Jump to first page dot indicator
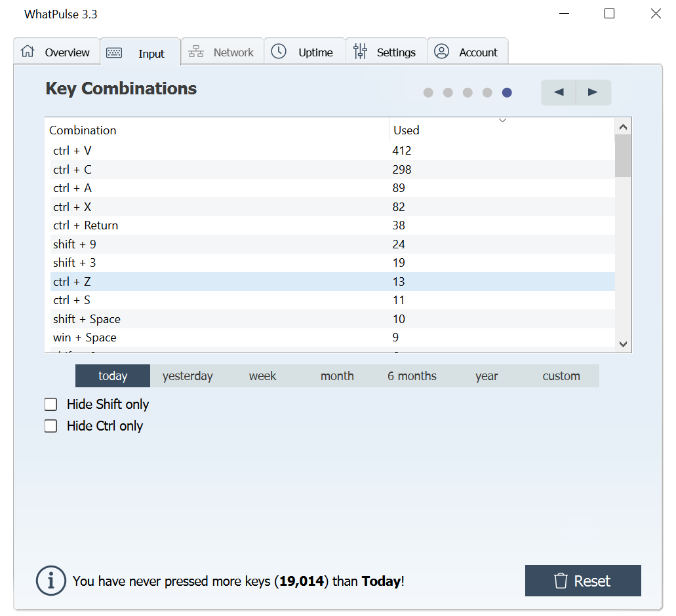This screenshot has height=616, width=676. (x=428, y=92)
